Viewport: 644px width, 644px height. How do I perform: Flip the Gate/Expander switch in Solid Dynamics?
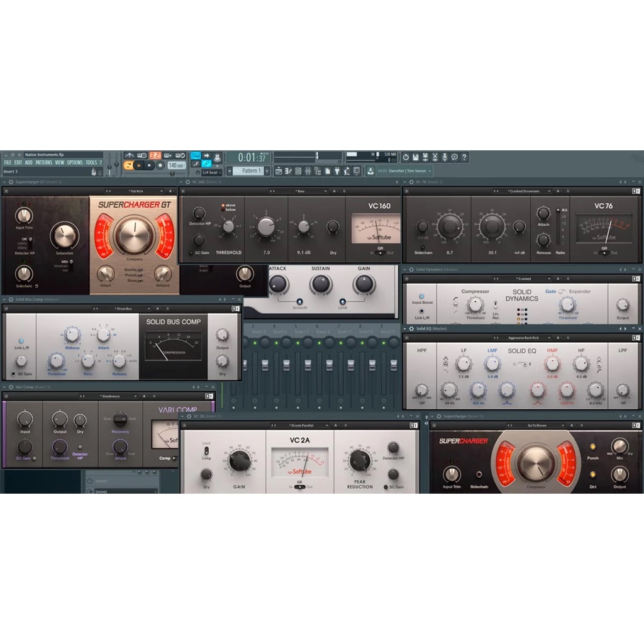[562, 292]
